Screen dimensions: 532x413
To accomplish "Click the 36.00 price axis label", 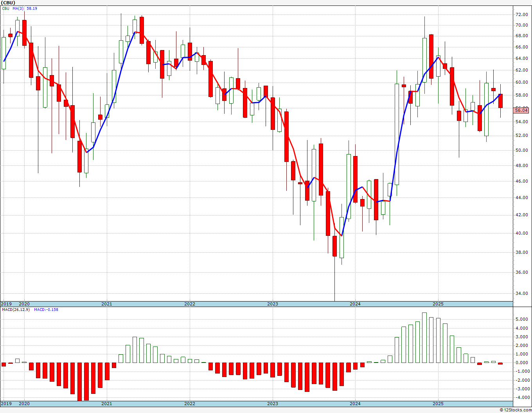I will click(x=521, y=272).
